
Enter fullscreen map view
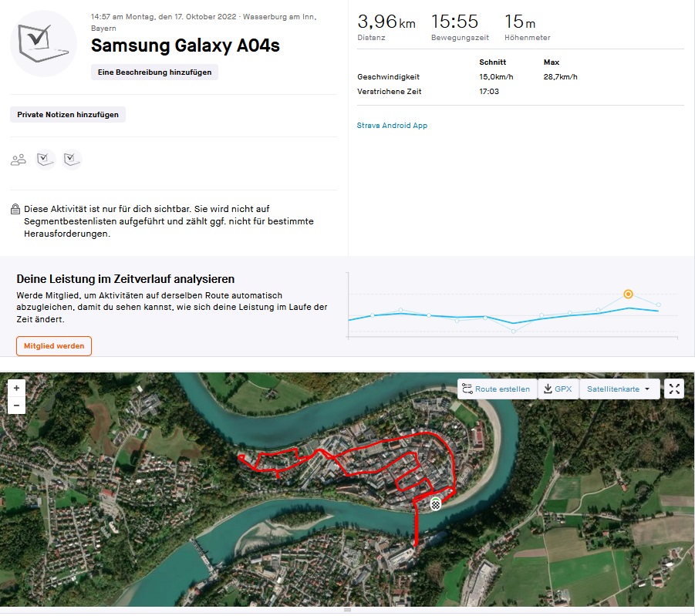tap(674, 389)
